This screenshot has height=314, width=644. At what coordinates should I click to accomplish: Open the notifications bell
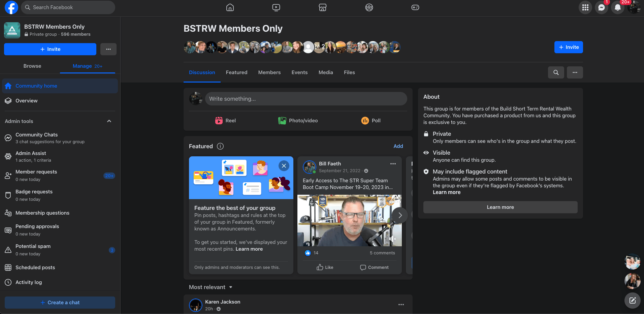coord(618,7)
